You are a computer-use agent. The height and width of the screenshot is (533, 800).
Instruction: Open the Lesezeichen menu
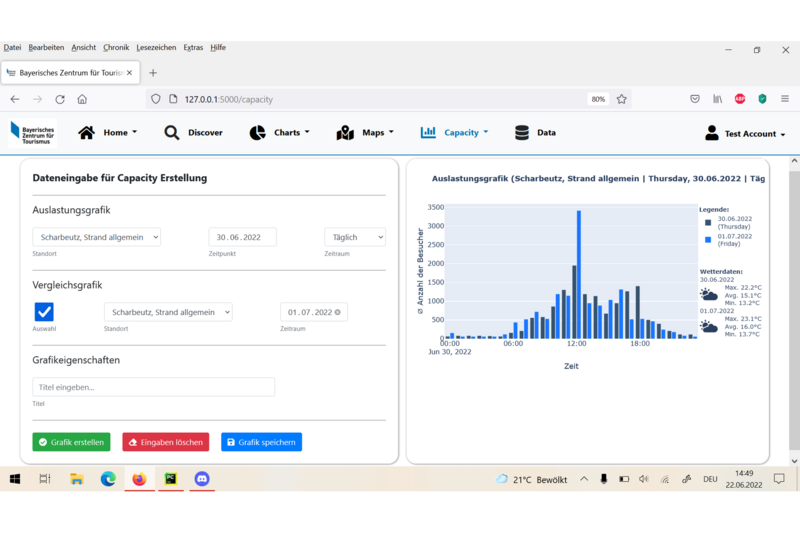(x=156, y=47)
